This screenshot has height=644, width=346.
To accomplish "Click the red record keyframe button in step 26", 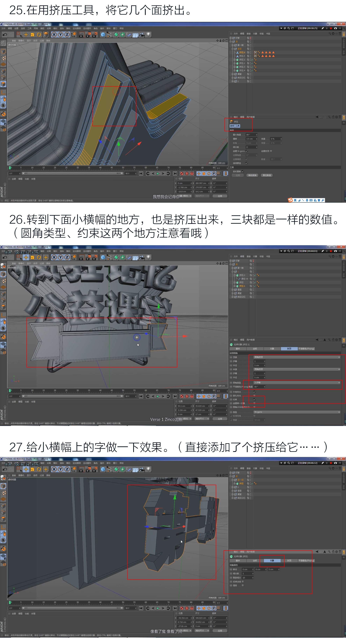I will 182,396.
